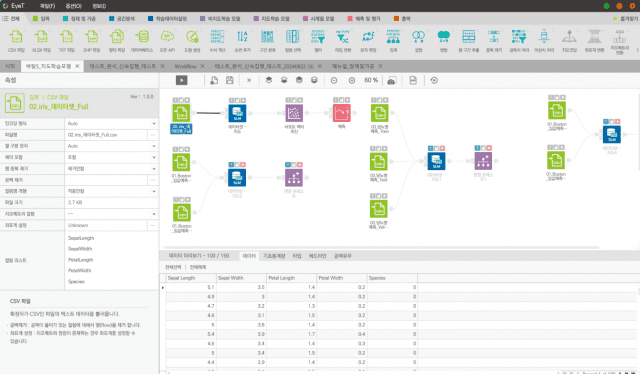Select the missing value handling tool
The height and width of the screenshot is (374, 640).
click(519, 41)
